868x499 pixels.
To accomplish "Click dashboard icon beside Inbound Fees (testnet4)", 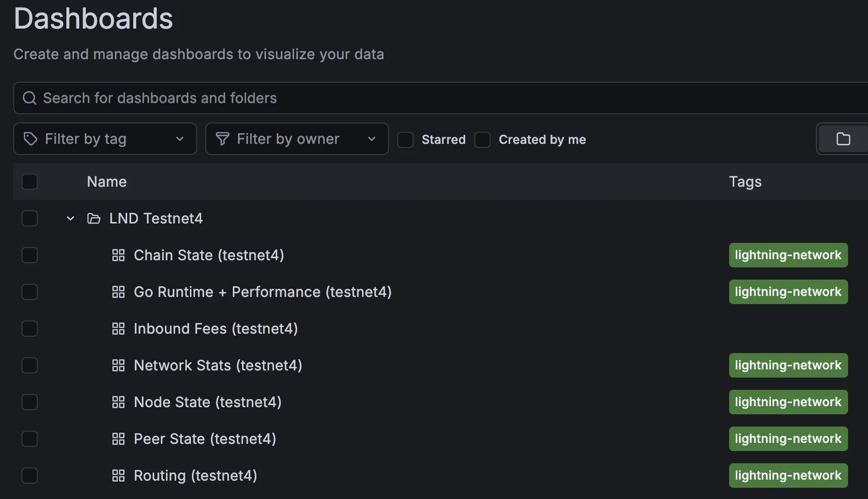I will pos(118,329).
